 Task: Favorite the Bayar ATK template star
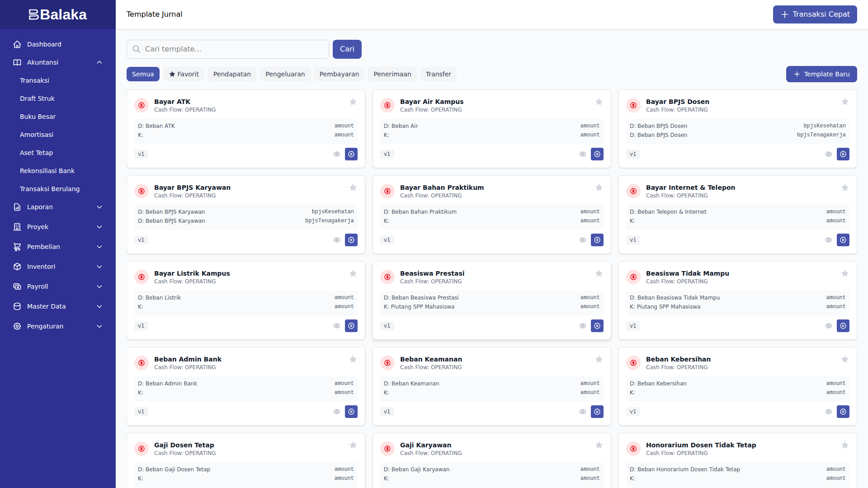point(353,102)
